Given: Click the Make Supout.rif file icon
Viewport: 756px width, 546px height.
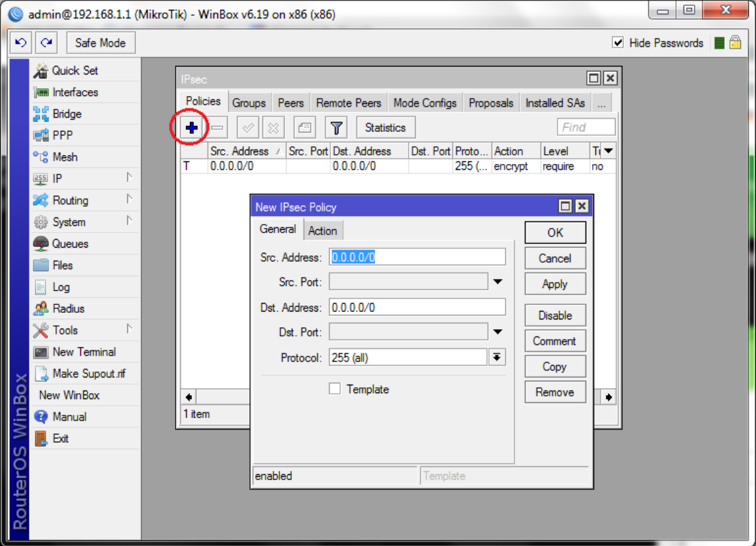Looking at the screenshot, I should [x=41, y=374].
